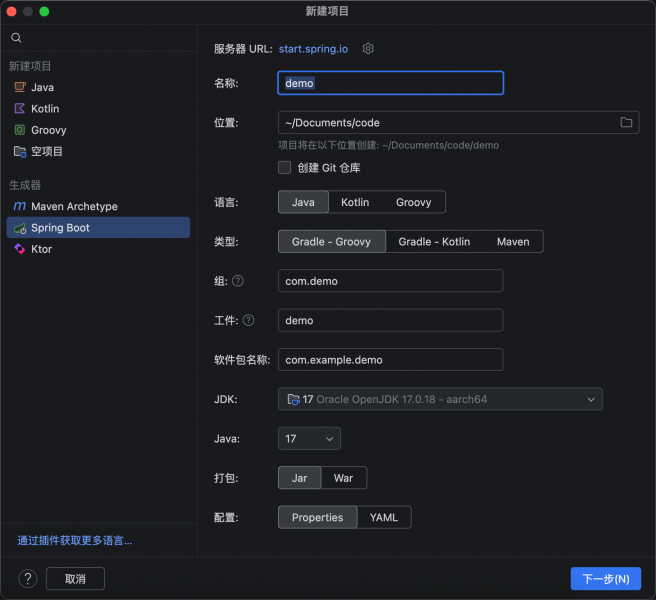Select Ktor generator
The width and height of the screenshot is (656, 600).
[98, 249]
